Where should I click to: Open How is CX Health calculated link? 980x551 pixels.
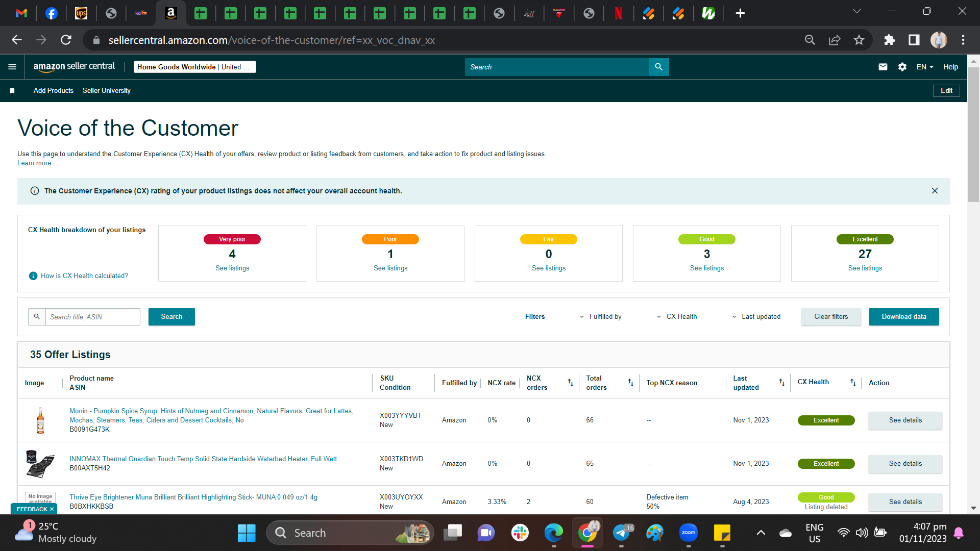(x=85, y=276)
